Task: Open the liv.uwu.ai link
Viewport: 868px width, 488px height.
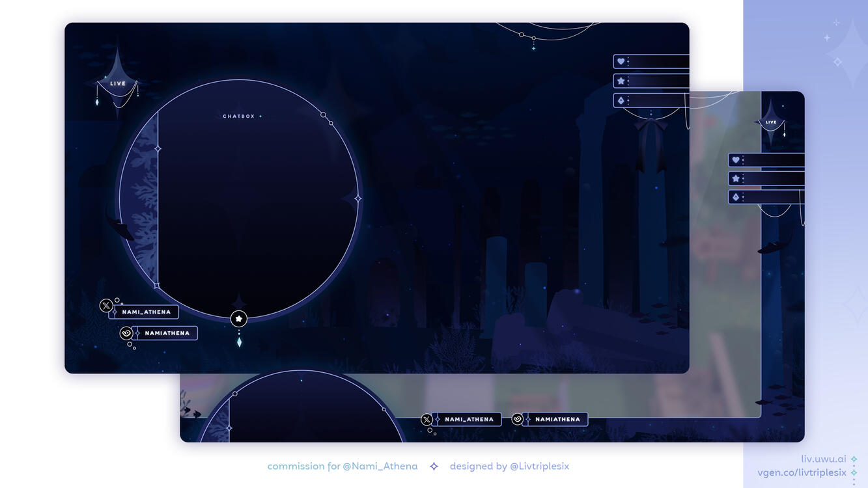Action: click(823, 459)
